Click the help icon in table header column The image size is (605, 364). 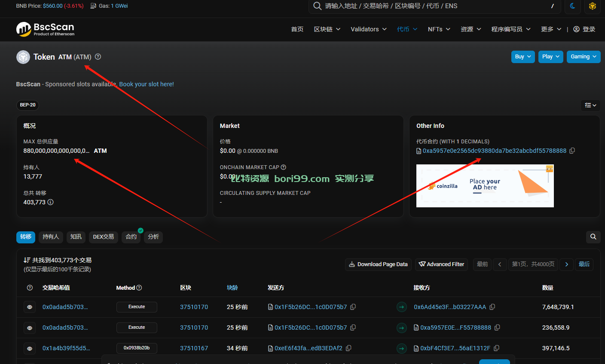click(30, 288)
